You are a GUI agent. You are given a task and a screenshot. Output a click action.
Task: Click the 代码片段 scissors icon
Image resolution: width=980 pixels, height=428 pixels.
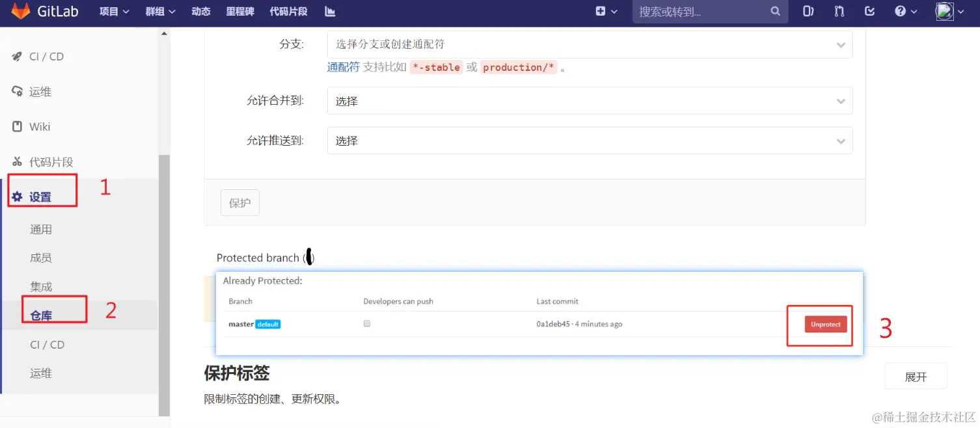click(17, 161)
